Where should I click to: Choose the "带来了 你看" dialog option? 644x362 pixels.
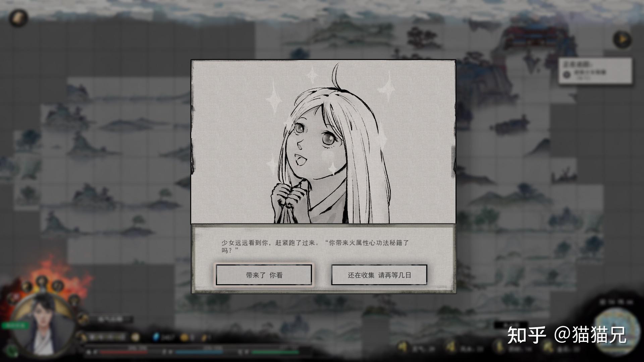[264, 275]
